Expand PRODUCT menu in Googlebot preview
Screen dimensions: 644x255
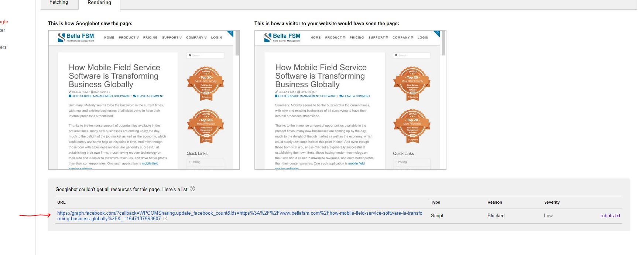[x=129, y=38]
